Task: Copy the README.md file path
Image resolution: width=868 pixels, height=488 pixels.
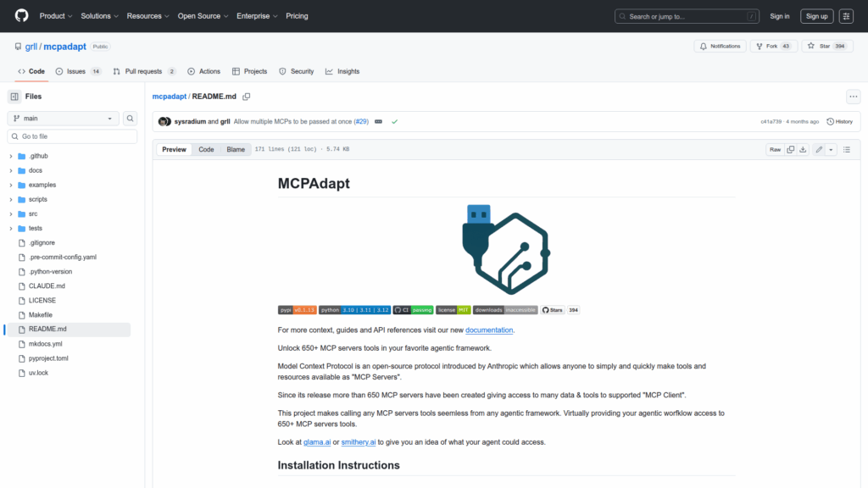Action: (x=247, y=97)
